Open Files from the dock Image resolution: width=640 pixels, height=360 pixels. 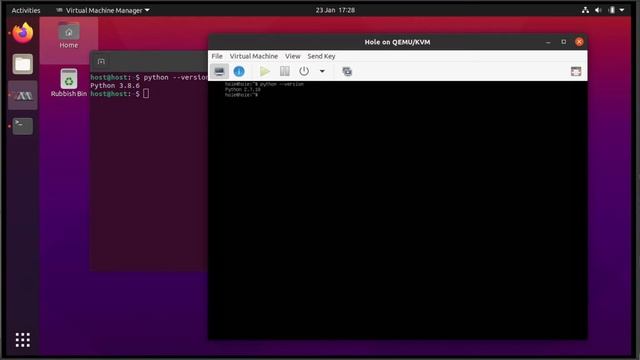(22, 64)
